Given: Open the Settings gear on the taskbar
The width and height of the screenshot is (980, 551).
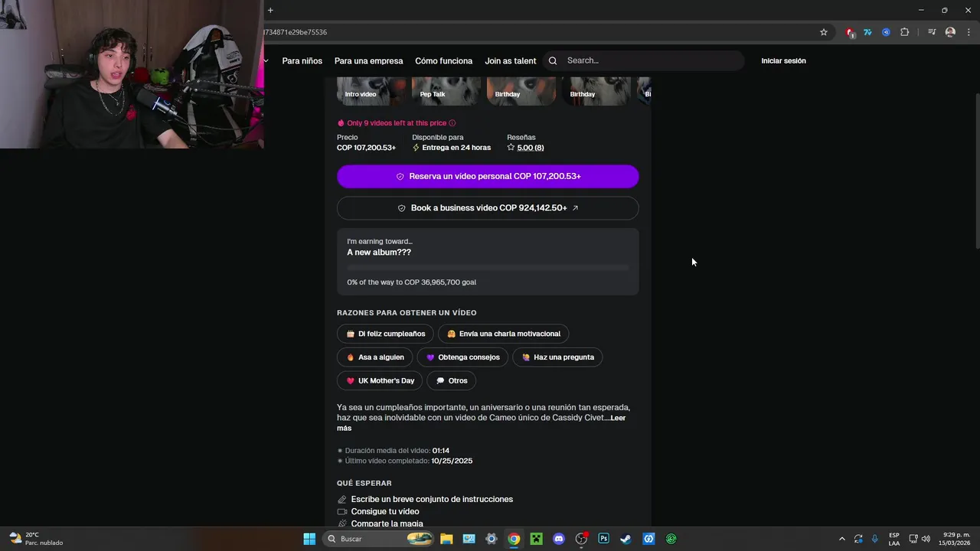Looking at the screenshot, I should click(x=492, y=539).
